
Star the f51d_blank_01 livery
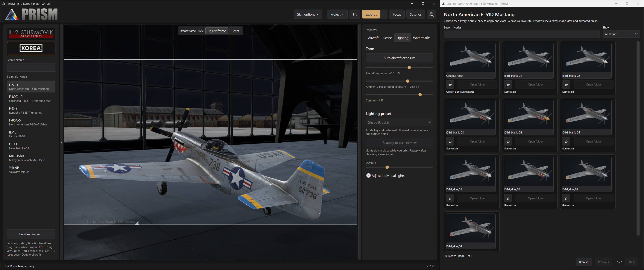coord(508,85)
